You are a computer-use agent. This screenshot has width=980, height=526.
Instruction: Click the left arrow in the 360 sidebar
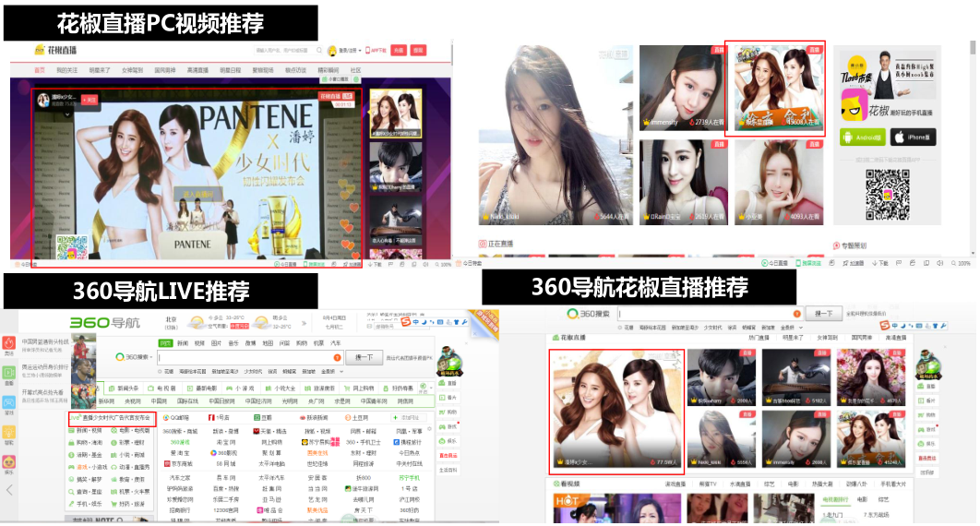pos(8,490)
